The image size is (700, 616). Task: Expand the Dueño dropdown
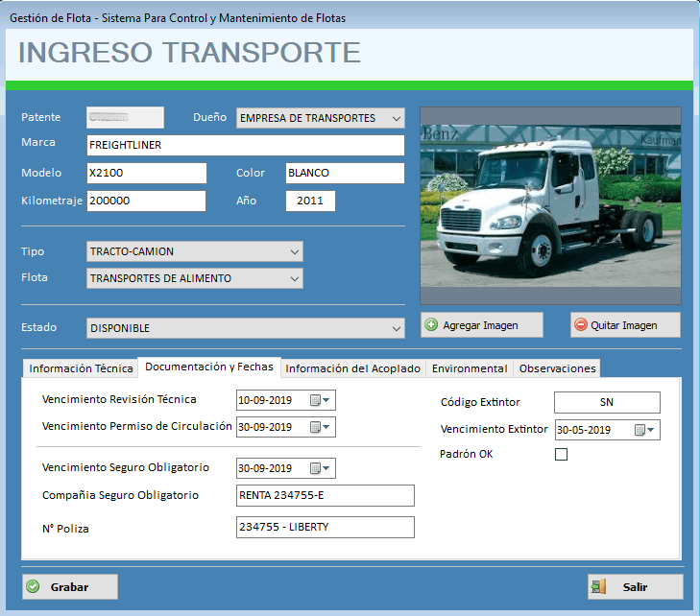(x=396, y=119)
